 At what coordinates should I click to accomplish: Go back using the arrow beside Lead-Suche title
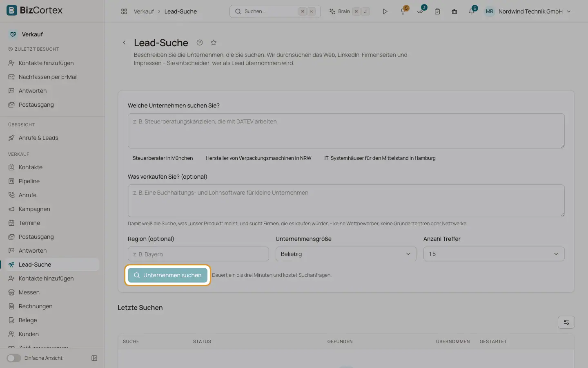pyautogui.click(x=124, y=43)
